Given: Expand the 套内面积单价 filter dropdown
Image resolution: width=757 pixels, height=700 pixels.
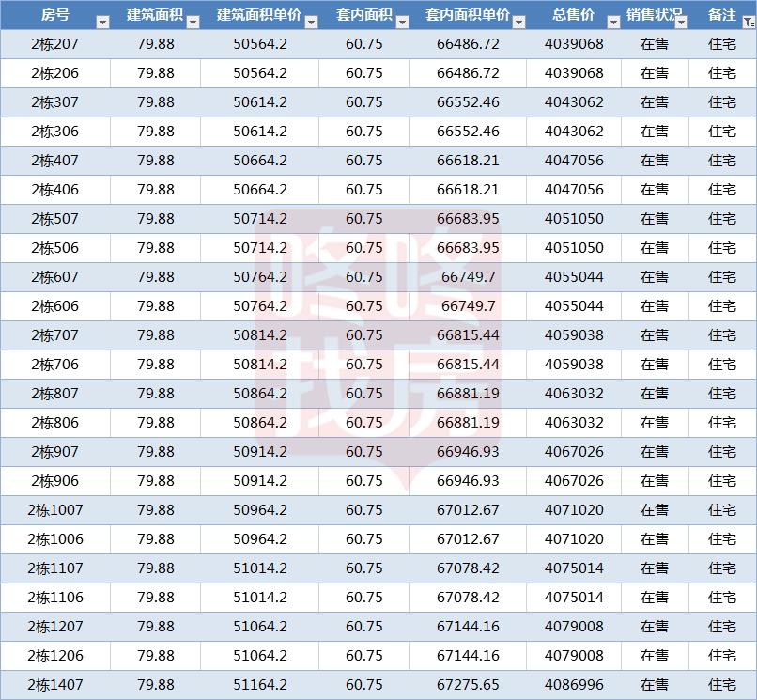Looking at the screenshot, I should click(x=519, y=22).
